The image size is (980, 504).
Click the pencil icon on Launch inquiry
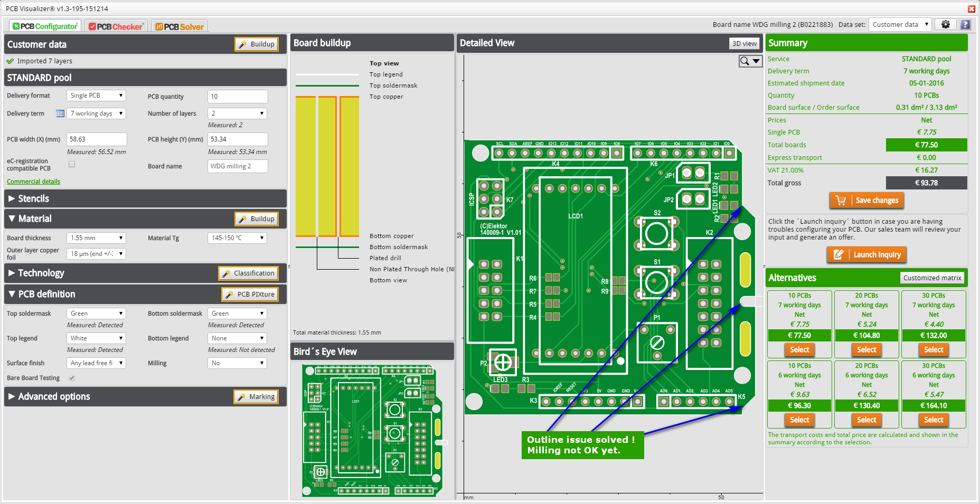point(838,255)
